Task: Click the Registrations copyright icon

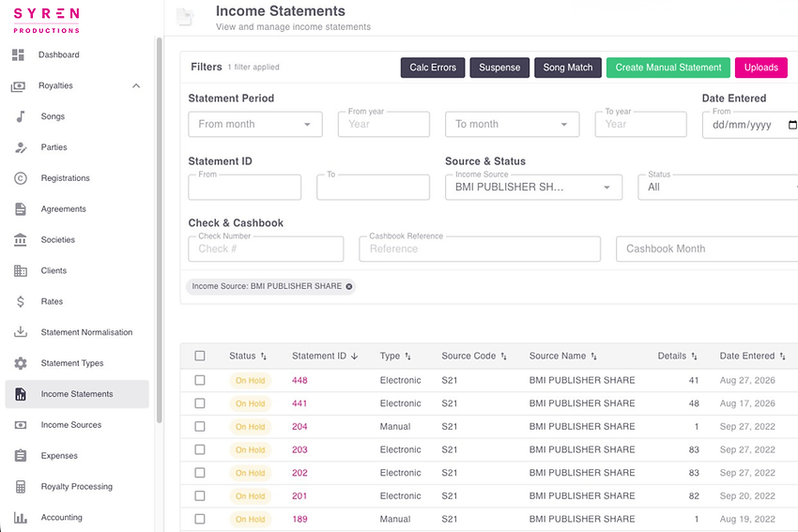Action: pos(21,178)
